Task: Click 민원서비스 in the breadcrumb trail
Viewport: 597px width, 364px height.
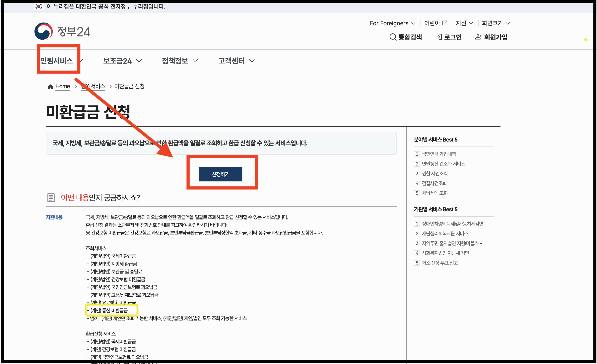Action: [x=93, y=86]
